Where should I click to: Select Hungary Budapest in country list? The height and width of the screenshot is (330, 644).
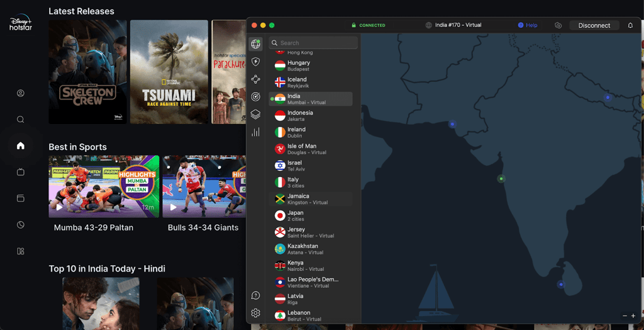pyautogui.click(x=311, y=66)
